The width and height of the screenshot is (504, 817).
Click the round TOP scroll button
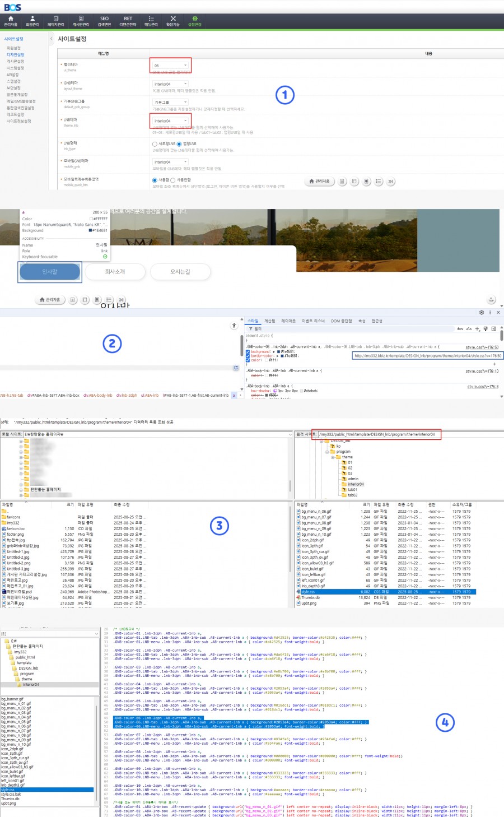pos(491,300)
